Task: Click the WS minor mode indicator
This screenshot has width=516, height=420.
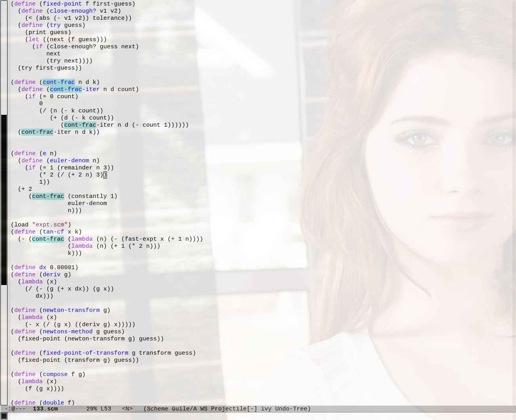Action: (x=204, y=409)
